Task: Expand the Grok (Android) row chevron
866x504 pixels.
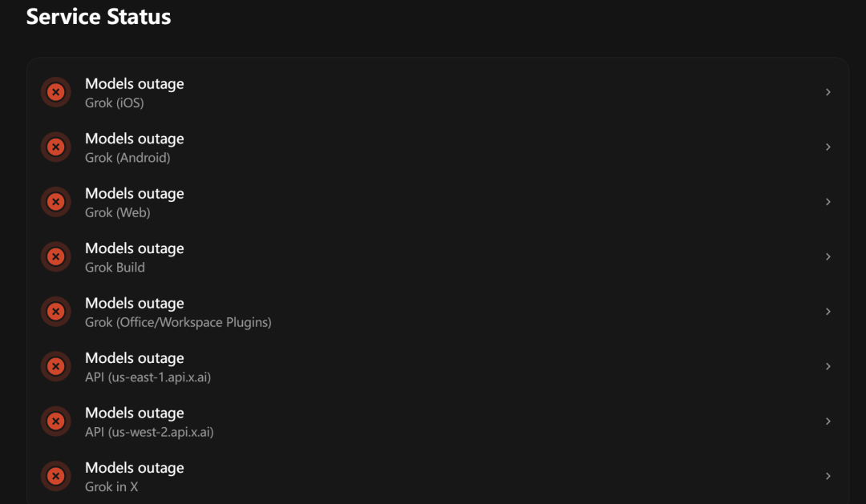Action: [x=828, y=147]
